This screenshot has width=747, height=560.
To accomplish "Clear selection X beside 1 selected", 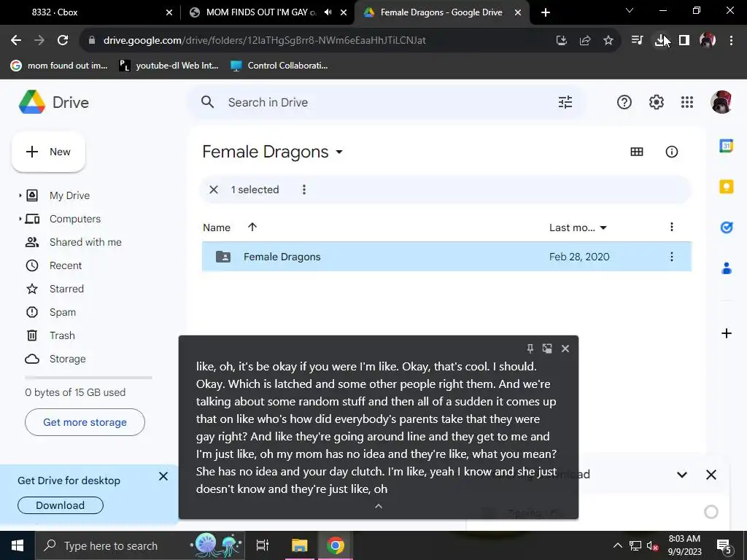I will [x=214, y=190].
